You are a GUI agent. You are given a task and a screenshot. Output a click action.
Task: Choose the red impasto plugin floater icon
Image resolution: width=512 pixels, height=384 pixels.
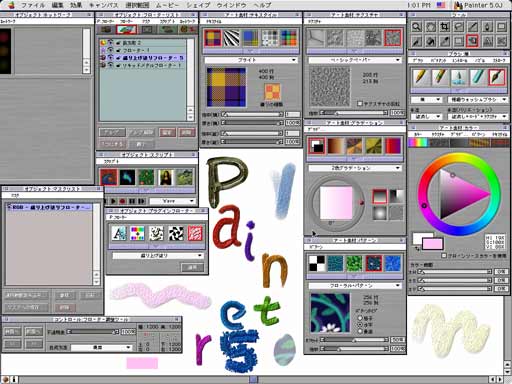click(x=195, y=233)
